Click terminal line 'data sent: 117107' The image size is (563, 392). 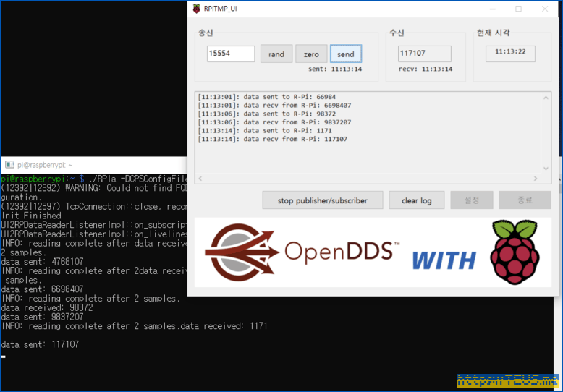(40, 344)
